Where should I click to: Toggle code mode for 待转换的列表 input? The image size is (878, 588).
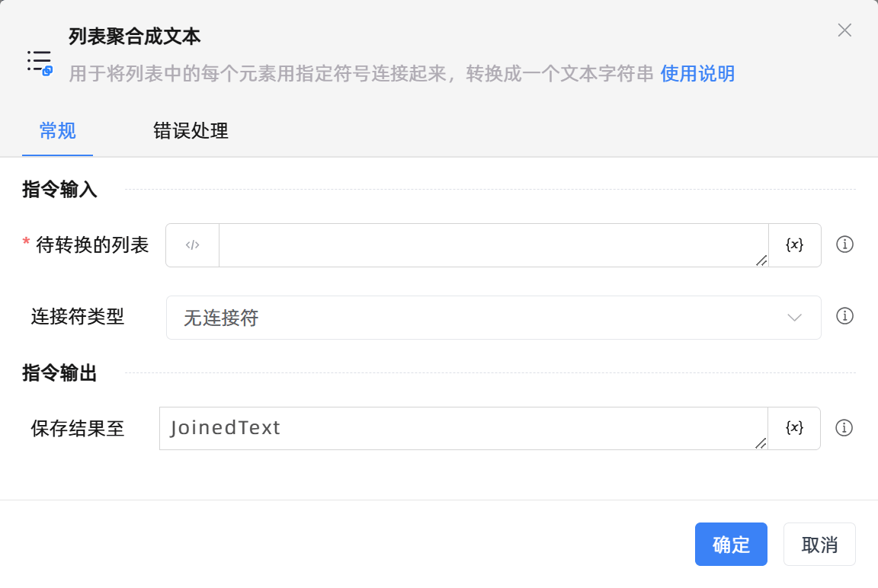click(x=193, y=245)
